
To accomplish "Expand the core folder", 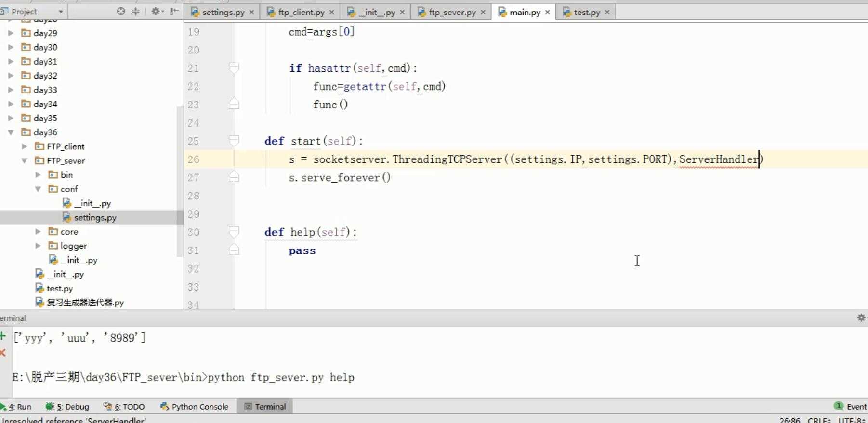I will point(38,232).
